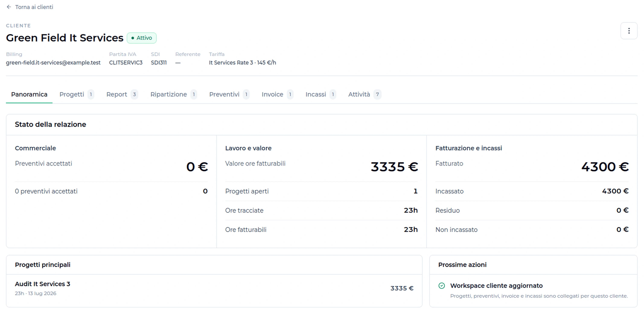Select the Panoramica tab
Image resolution: width=644 pixels, height=313 pixels.
29,94
